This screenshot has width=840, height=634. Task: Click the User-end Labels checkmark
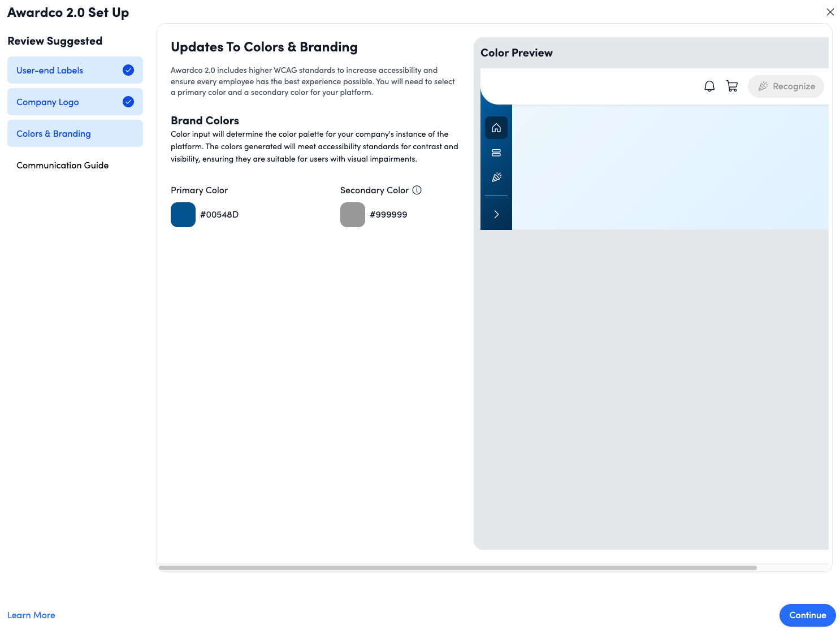128,70
